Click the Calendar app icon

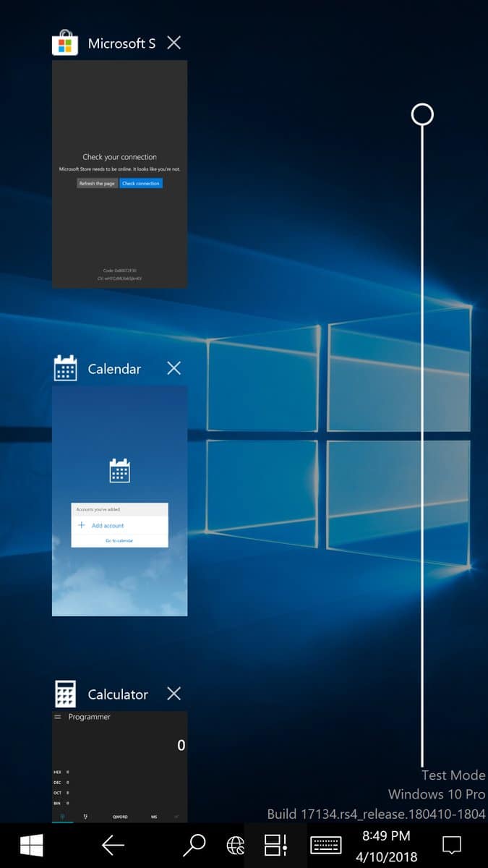pyautogui.click(x=65, y=369)
